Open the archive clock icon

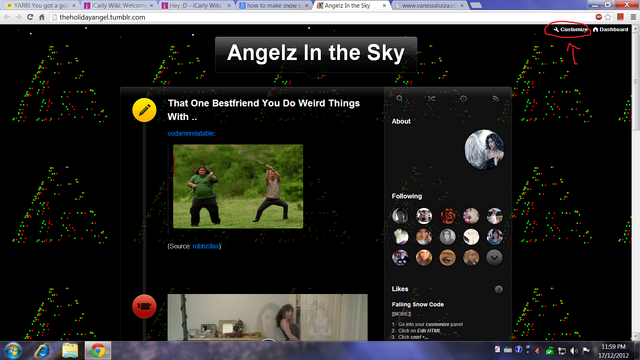tap(463, 99)
